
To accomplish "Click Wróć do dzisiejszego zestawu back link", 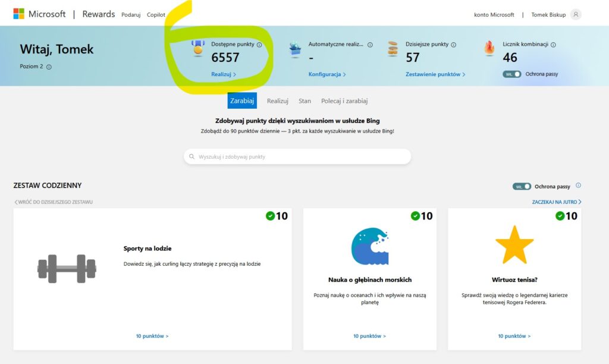I will pos(53,202).
